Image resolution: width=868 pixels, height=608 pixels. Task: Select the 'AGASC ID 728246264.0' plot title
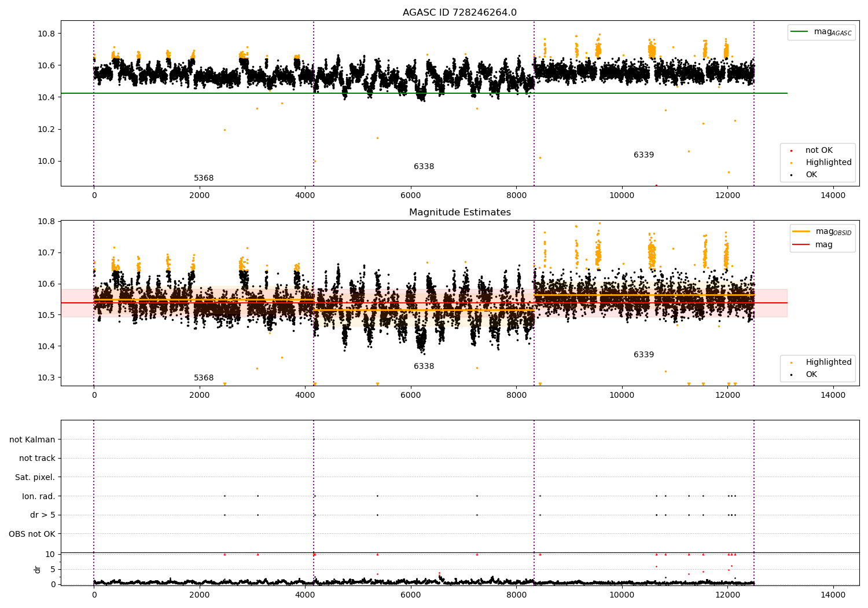tap(459, 13)
